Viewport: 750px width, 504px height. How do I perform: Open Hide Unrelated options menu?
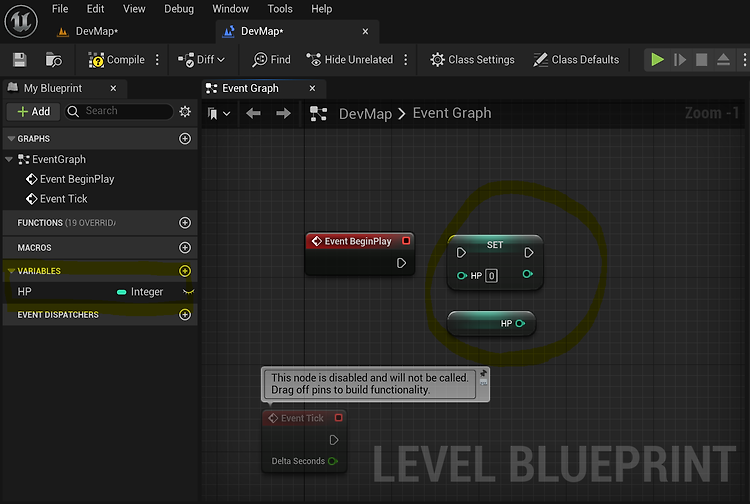pos(406,60)
